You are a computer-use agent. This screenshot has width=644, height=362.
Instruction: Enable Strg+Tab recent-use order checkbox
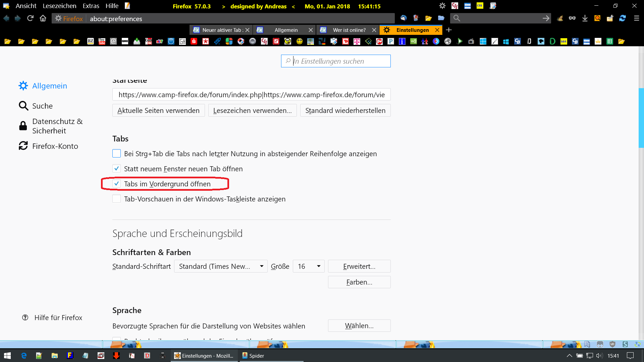point(116,154)
